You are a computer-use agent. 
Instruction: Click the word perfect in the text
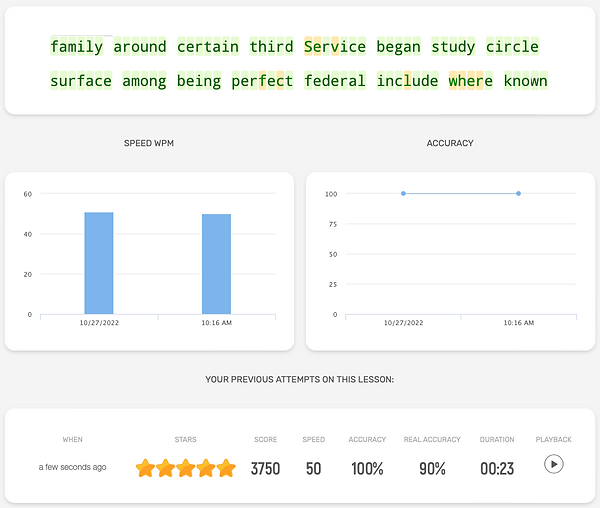pos(262,81)
